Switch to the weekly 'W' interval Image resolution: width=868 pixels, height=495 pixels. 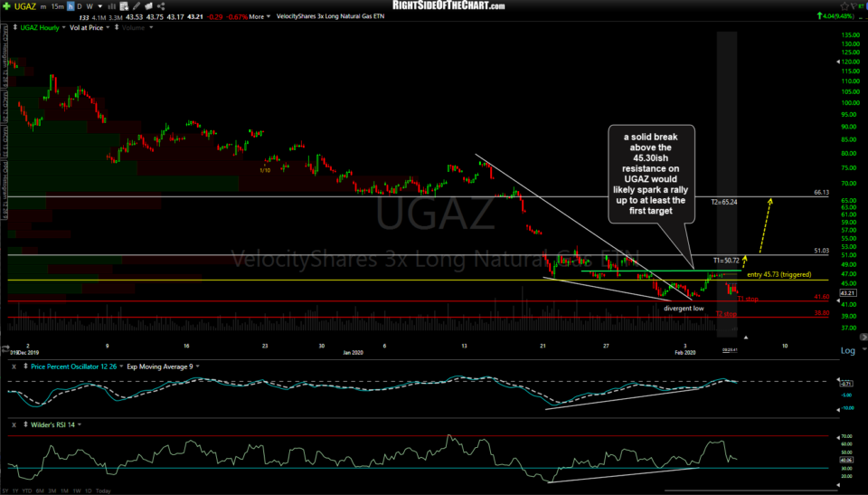pyautogui.click(x=90, y=6)
